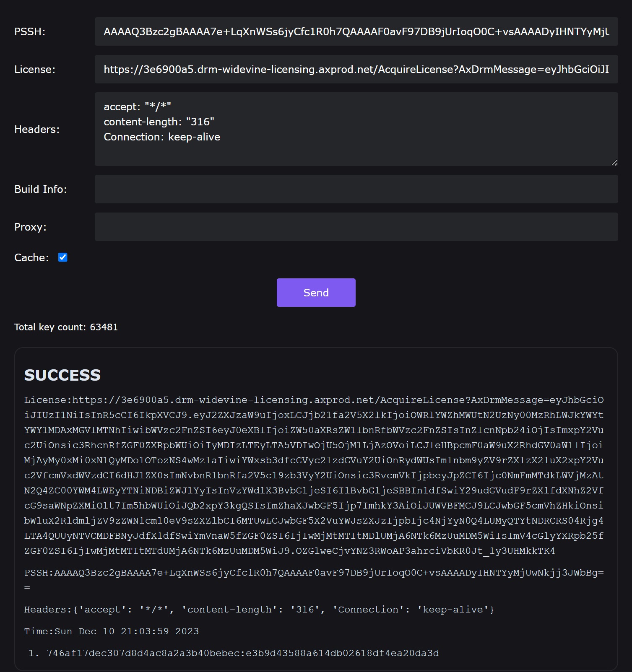The width and height of the screenshot is (632, 672).
Task: Click the "Cache:" label text
Action: tap(31, 257)
